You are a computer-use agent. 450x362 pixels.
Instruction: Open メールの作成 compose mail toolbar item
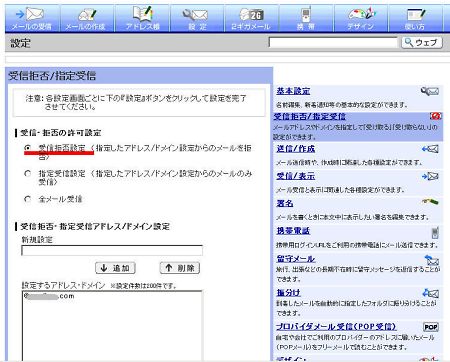(87, 19)
